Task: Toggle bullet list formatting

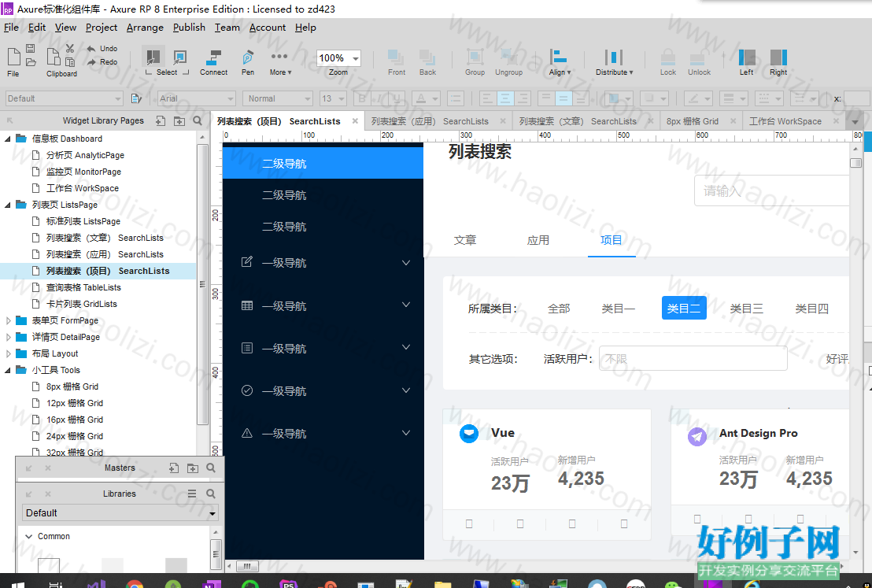Action: point(456,98)
